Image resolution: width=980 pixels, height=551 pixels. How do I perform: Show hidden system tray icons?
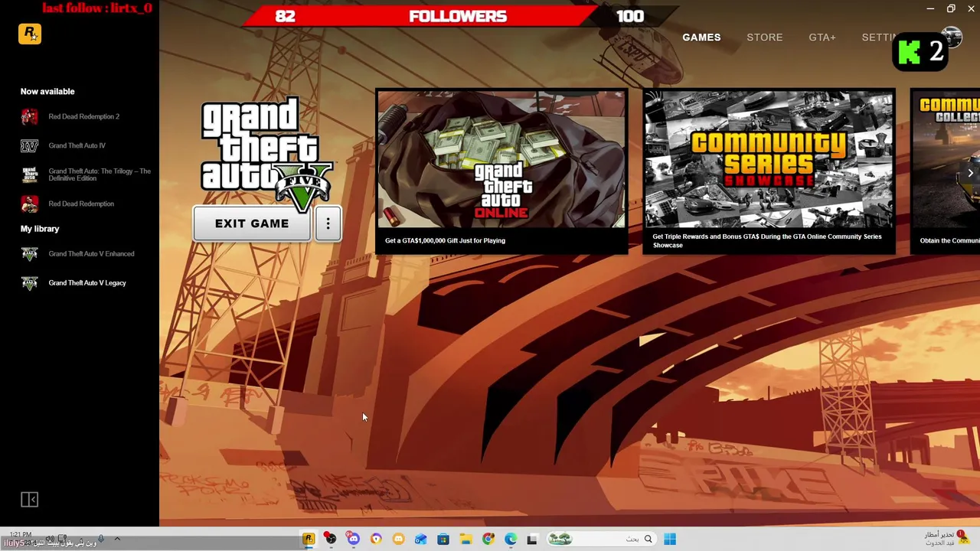117,539
